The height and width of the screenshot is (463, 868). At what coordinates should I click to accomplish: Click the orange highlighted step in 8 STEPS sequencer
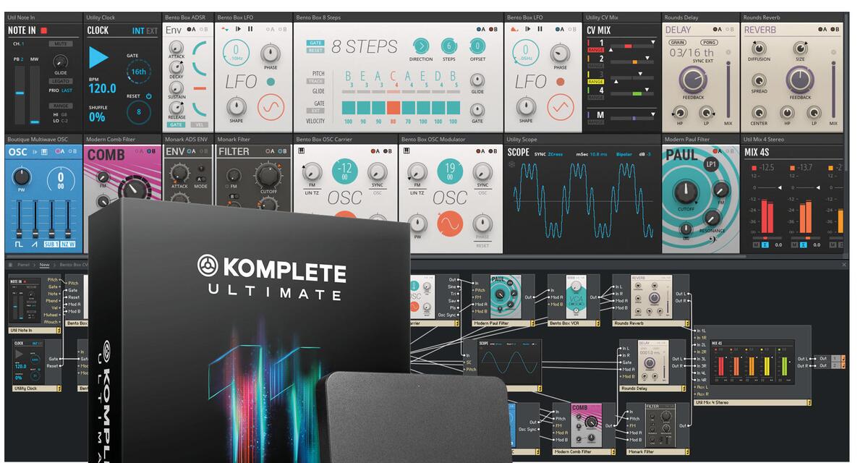pyautogui.click(x=393, y=107)
